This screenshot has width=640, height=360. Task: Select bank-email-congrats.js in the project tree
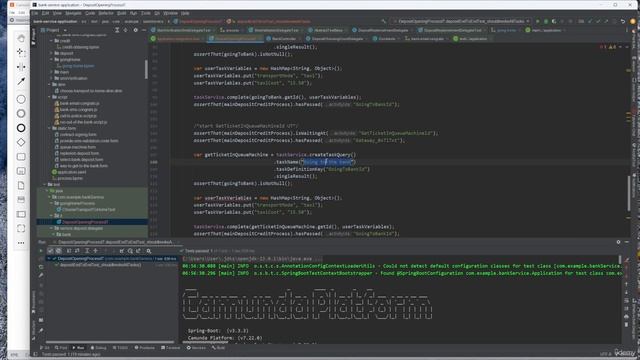pyautogui.click(x=78, y=103)
